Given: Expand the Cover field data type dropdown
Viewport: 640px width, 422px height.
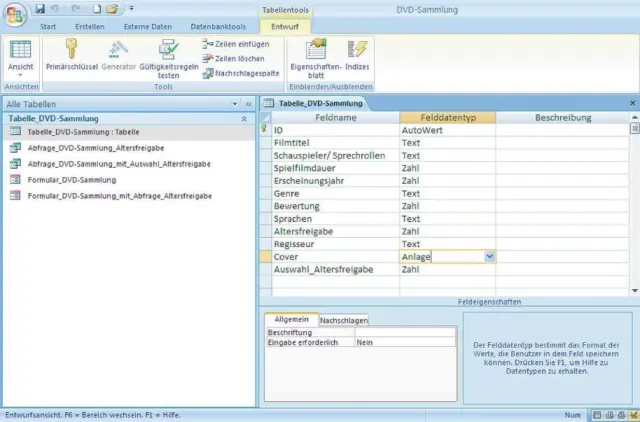Looking at the screenshot, I should [489, 257].
